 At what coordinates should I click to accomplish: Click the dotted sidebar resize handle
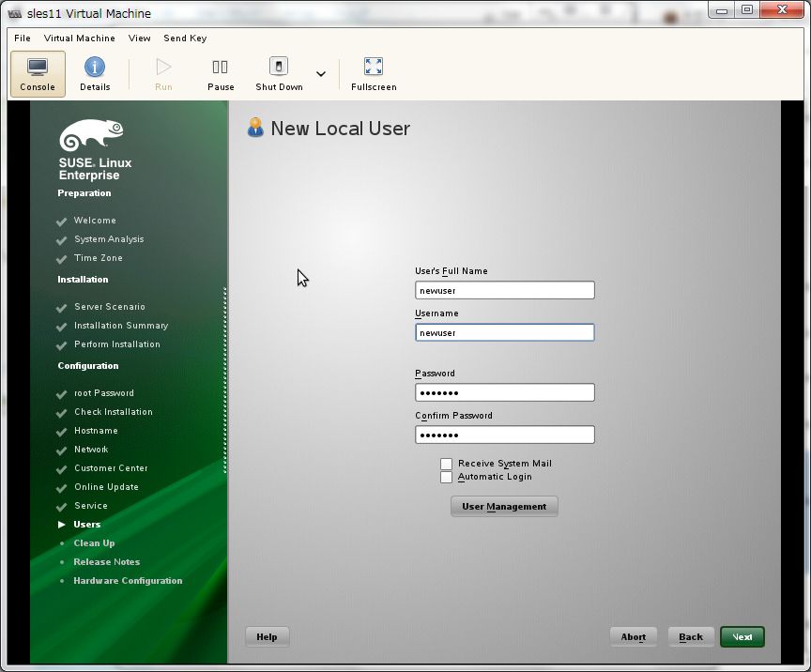225,380
